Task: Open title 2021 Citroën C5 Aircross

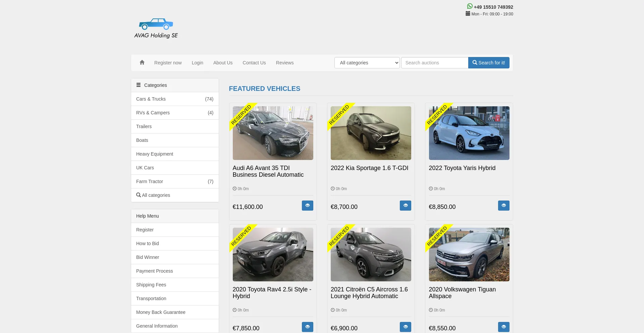Action: [369, 293]
